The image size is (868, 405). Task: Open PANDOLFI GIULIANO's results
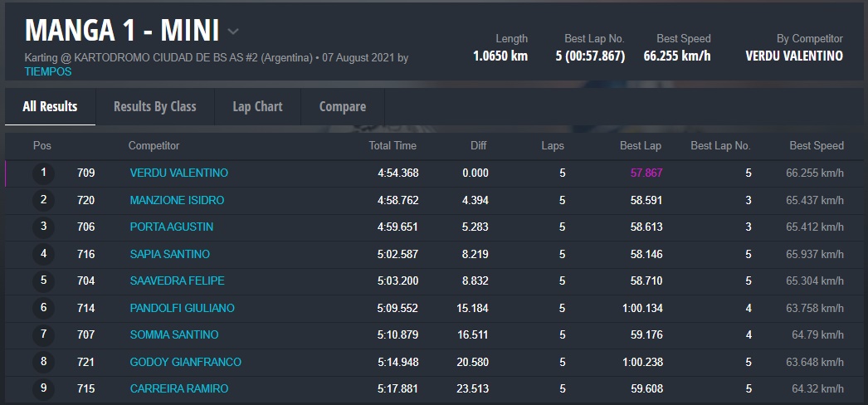[182, 308]
